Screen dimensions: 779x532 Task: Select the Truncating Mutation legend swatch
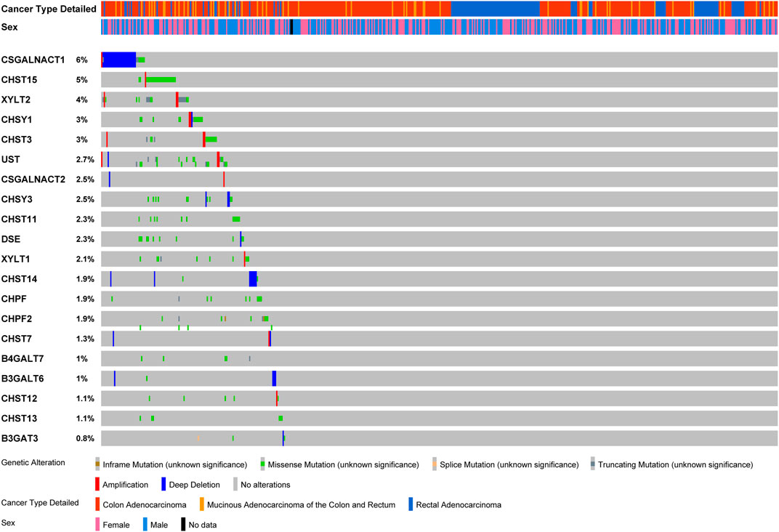pos(593,464)
